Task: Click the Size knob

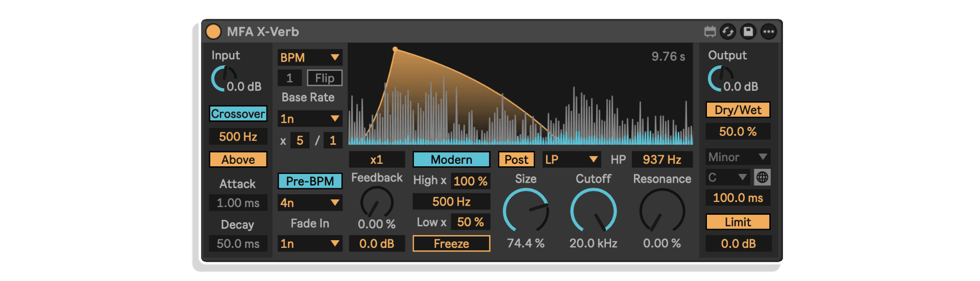Action: coord(526,211)
